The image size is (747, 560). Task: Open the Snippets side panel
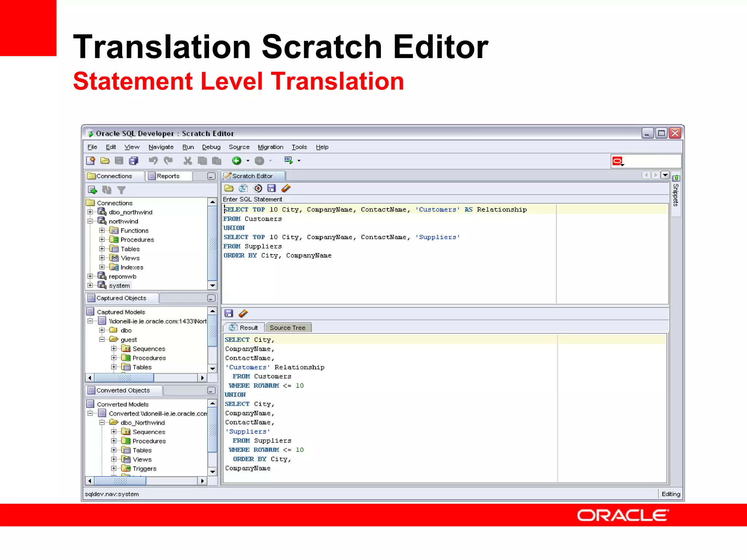click(676, 194)
